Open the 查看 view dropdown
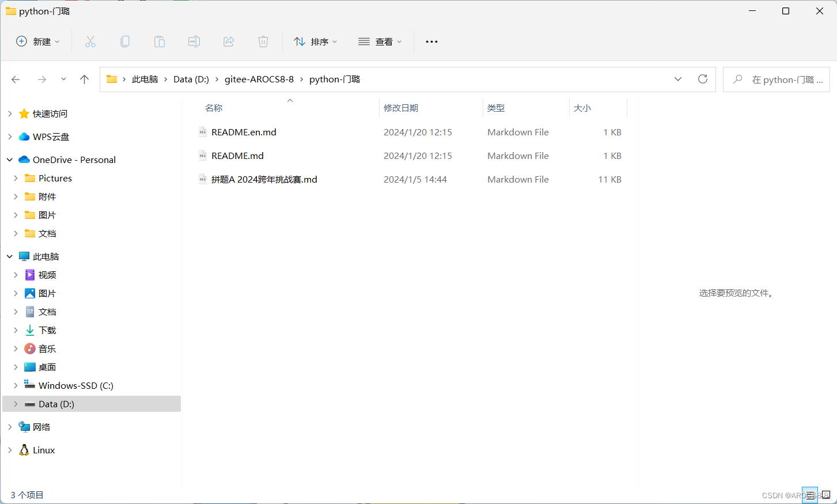837x504 pixels. [x=380, y=41]
